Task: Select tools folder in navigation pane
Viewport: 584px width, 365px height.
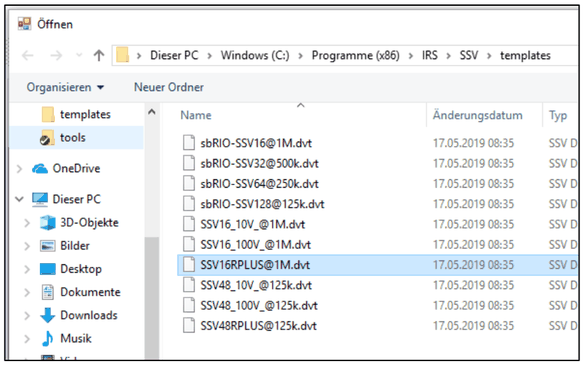Action: click(x=73, y=137)
